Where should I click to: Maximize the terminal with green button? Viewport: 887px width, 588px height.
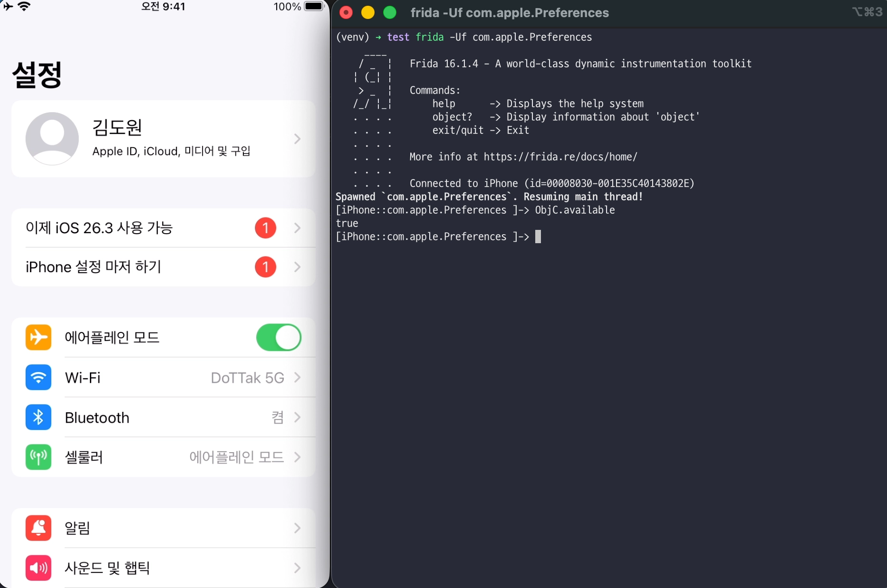pos(390,13)
